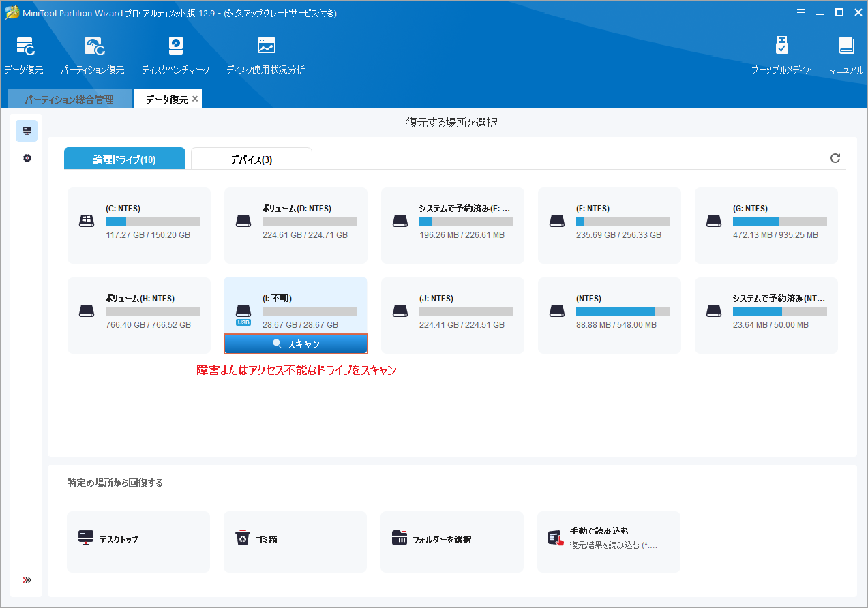Click the C: drive usage bar

pyautogui.click(x=153, y=222)
